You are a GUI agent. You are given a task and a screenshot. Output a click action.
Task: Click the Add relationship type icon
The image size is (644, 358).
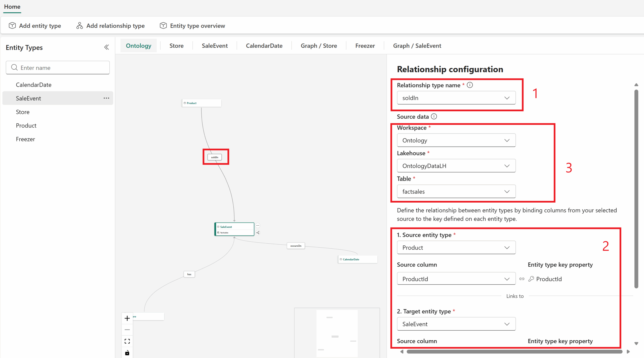click(79, 26)
